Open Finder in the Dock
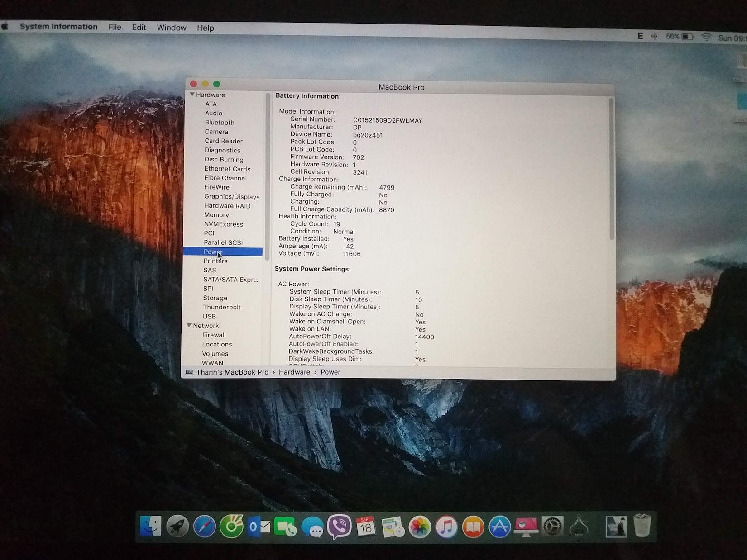The width and height of the screenshot is (747, 560). pos(150,527)
